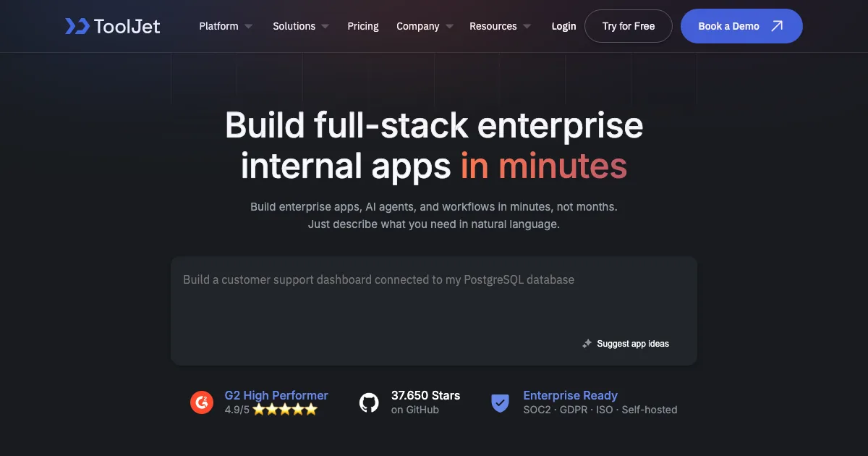Click the ToolJet double-arrow logo icon
The width and height of the screenshot is (868, 456).
pyautogui.click(x=77, y=26)
